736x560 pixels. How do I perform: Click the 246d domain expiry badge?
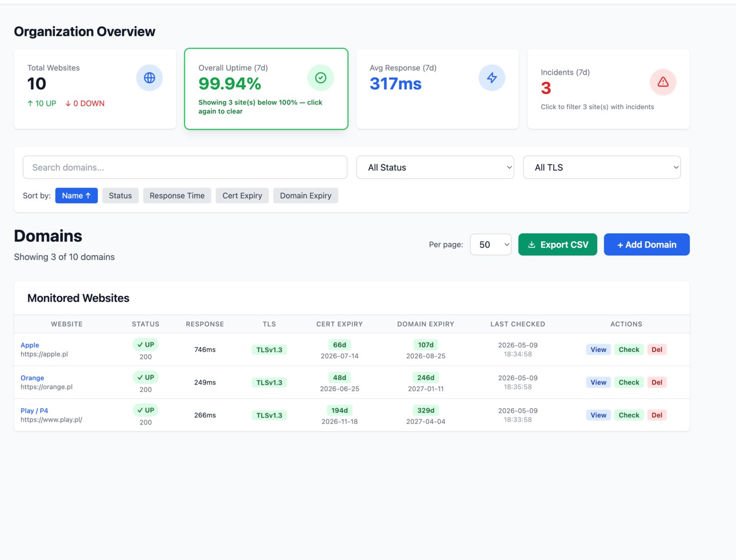click(x=426, y=378)
